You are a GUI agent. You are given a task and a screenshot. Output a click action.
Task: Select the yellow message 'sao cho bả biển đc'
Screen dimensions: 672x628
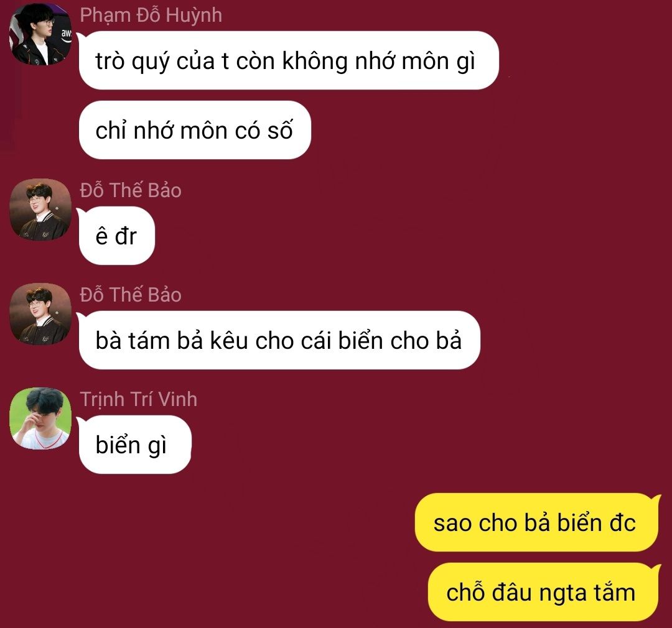536,522
